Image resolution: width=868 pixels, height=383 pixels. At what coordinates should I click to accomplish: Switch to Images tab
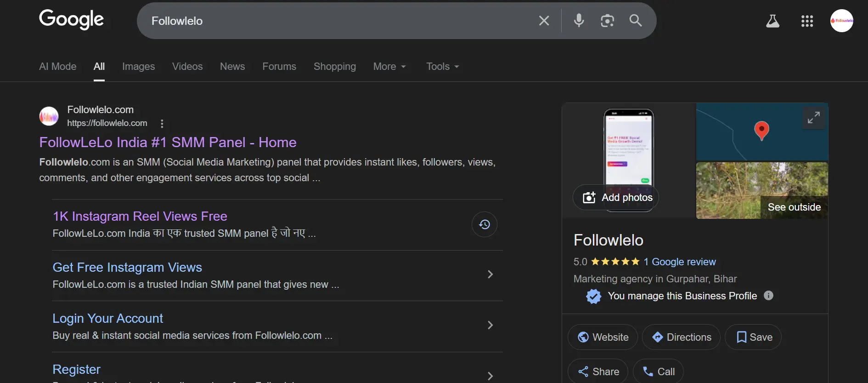[138, 66]
